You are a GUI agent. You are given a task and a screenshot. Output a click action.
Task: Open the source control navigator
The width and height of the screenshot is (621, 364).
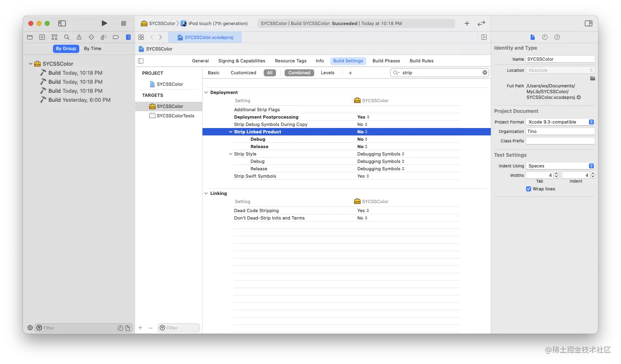point(42,37)
